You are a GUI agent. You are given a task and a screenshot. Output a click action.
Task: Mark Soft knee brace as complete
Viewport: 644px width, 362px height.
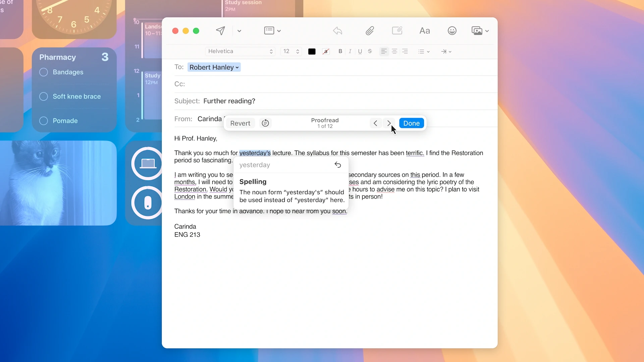pyautogui.click(x=43, y=97)
